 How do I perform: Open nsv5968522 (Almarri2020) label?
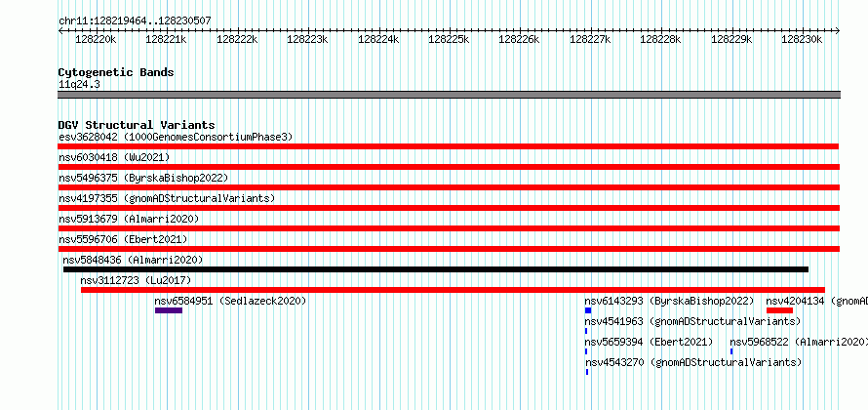[799, 342]
